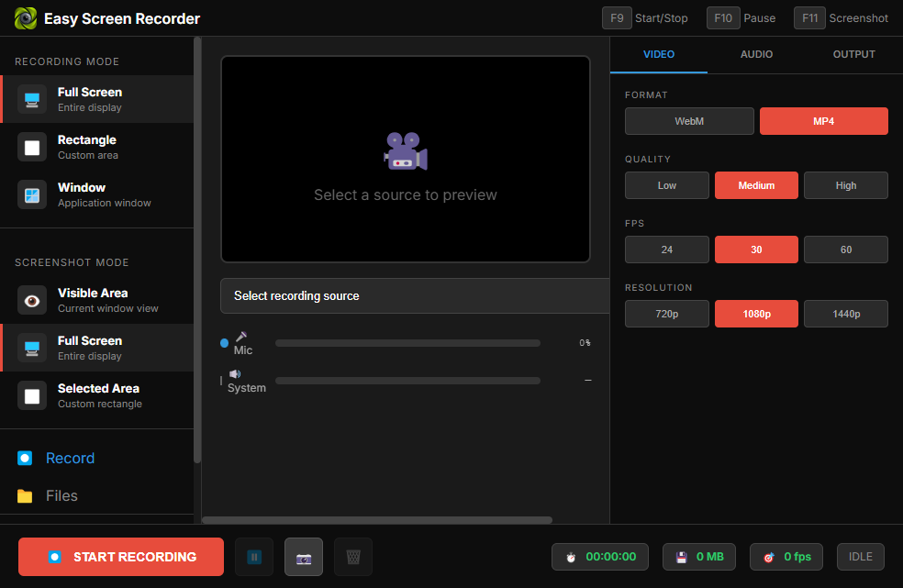Click the camera icon in preview

(x=406, y=150)
